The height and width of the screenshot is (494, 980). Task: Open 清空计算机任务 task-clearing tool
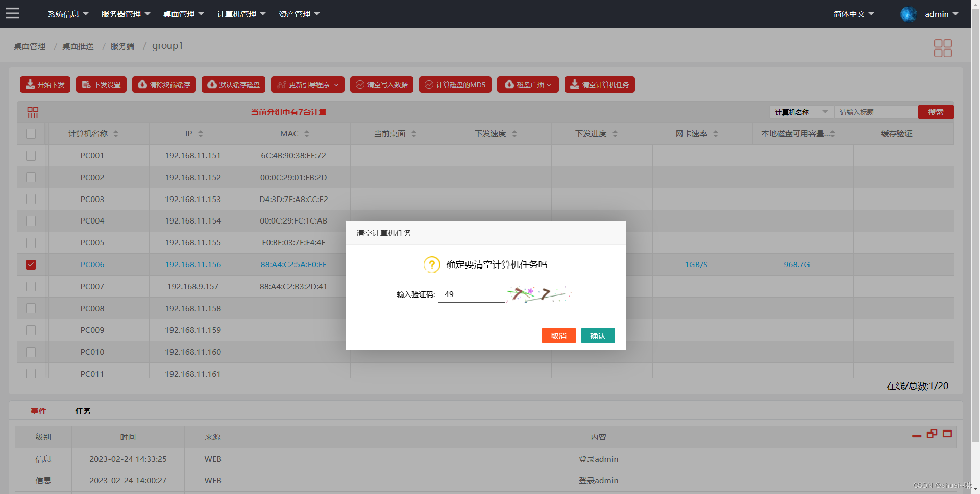coord(599,84)
